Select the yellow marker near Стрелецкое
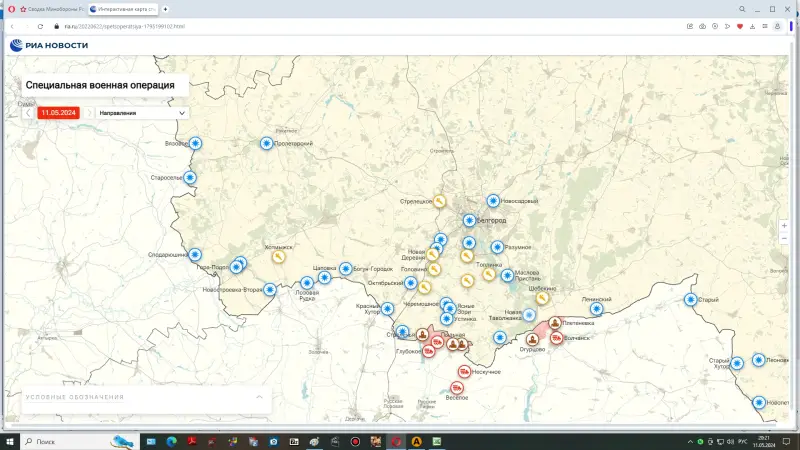The image size is (800, 450). 439,201
